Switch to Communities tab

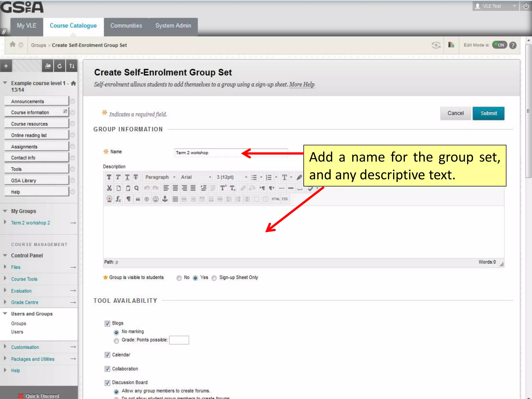pyautogui.click(x=126, y=26)
